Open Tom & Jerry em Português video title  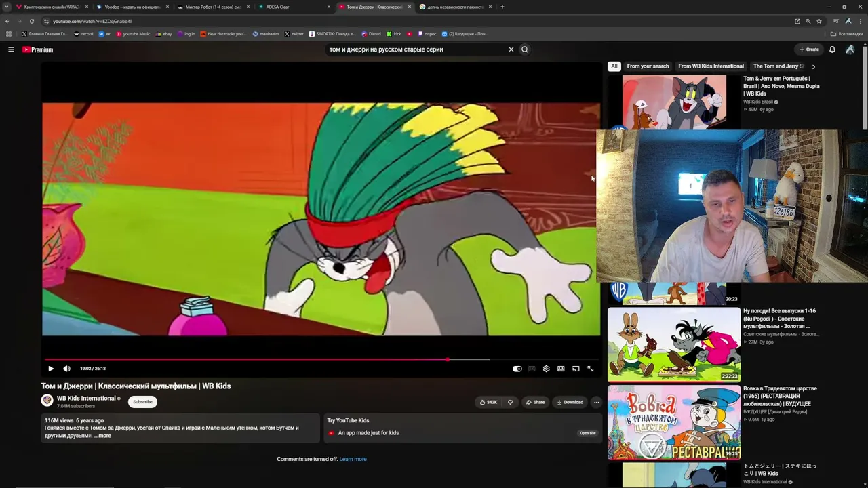point(781,86)
